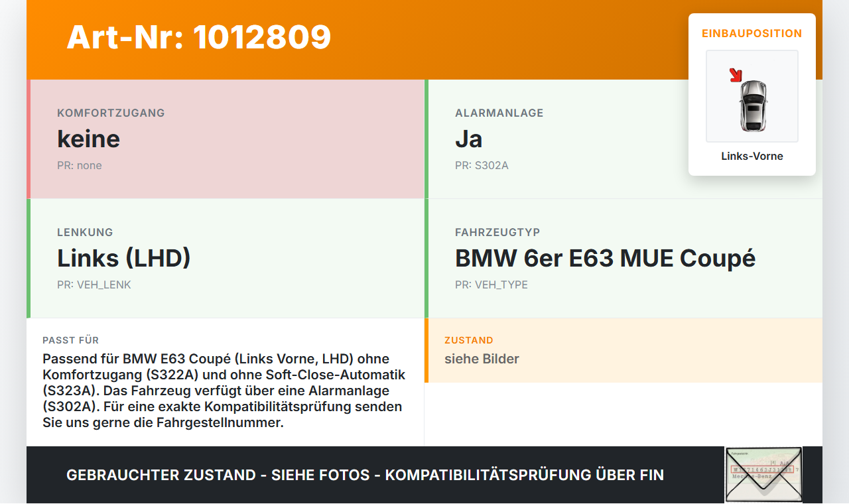Image resolution: width=849 pixels, height=504 pixels.
Task: Click the text "PR: none"
Action: 80,165
